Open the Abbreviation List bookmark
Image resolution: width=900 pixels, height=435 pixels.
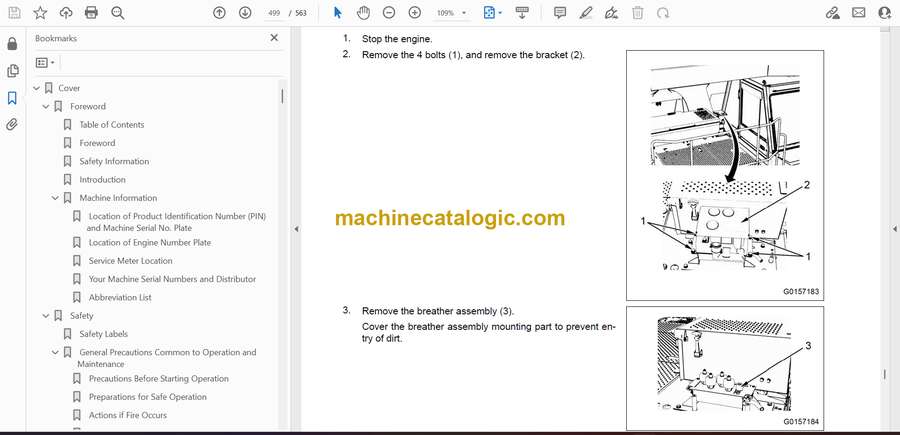pyautogui.click(x=120, y=298)
